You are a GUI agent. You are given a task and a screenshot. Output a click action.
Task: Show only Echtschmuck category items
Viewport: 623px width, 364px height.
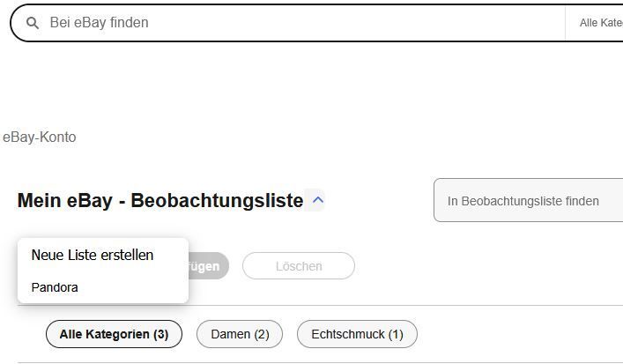pos(357,334)
